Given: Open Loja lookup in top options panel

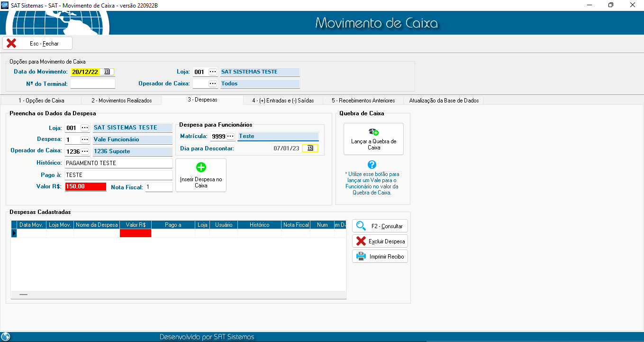Looking at the screenshot, I should pos(213,72).
